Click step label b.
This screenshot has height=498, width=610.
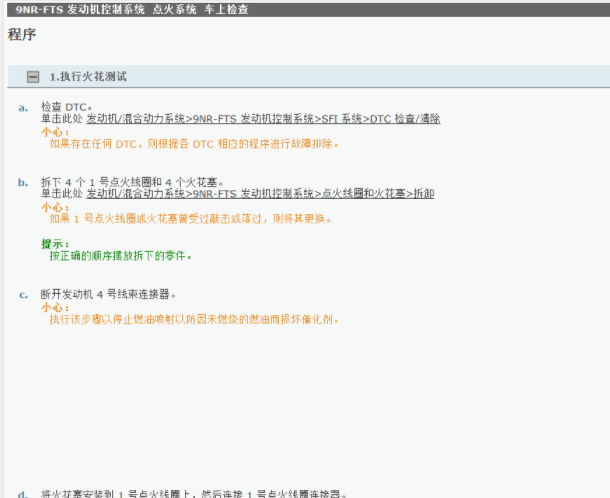click(x=23, y=182)
